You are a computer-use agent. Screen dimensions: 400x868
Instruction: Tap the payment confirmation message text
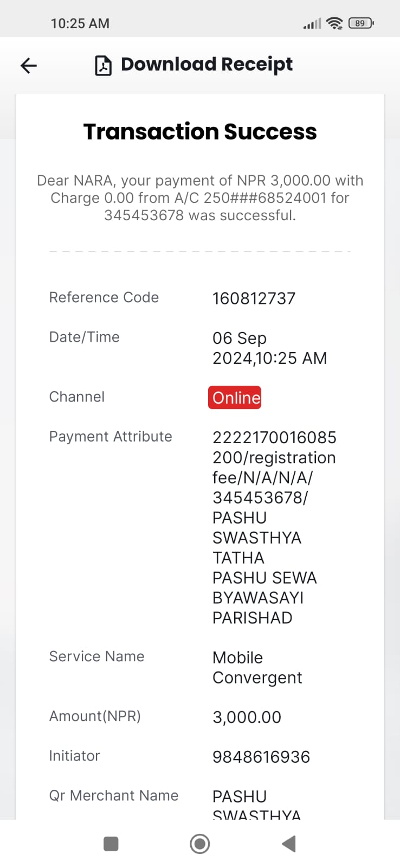(200, 197)
